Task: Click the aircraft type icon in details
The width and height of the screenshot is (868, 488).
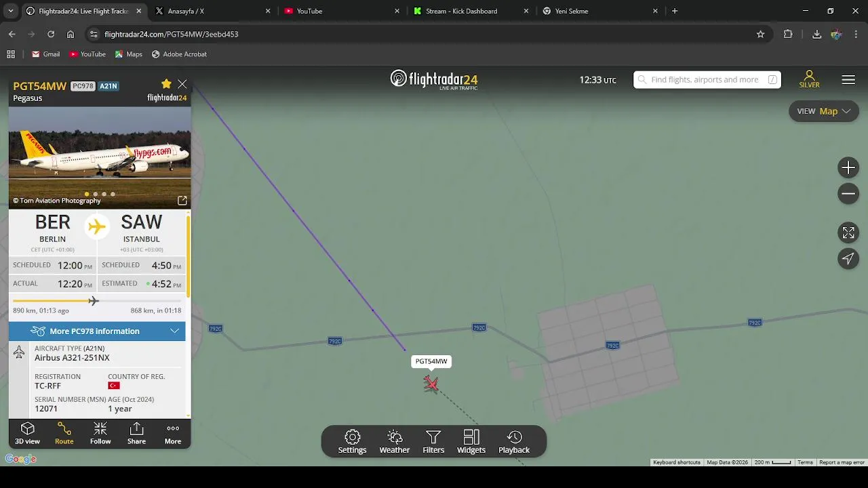Action: [19, 352]
